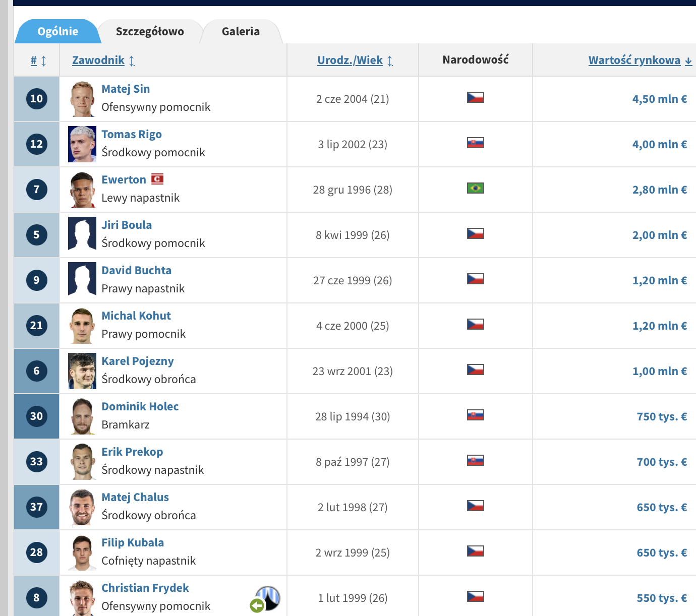Viewport: 696px width, 616px height.
Task: Click the Czech flag for Matej Sin
Action: point(475,97)
